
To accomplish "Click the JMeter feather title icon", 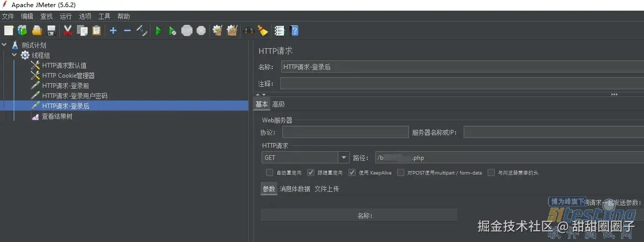I will click(5, 5).
